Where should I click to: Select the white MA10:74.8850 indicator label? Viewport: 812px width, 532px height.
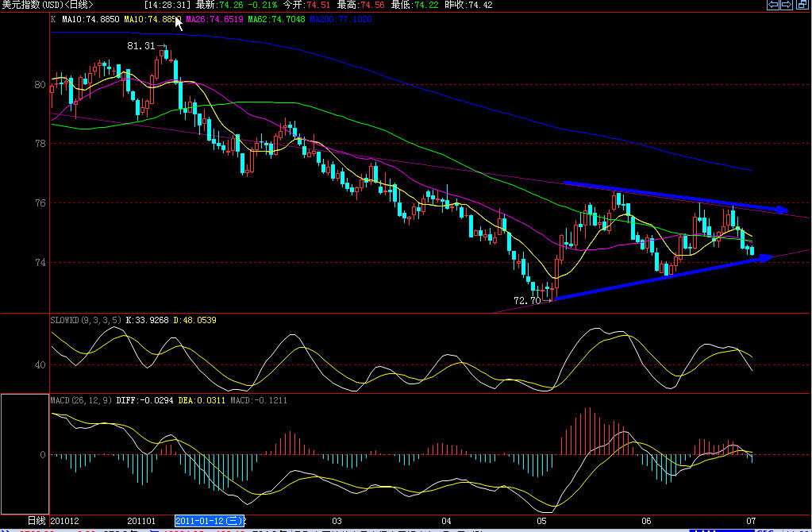[90, 19]
